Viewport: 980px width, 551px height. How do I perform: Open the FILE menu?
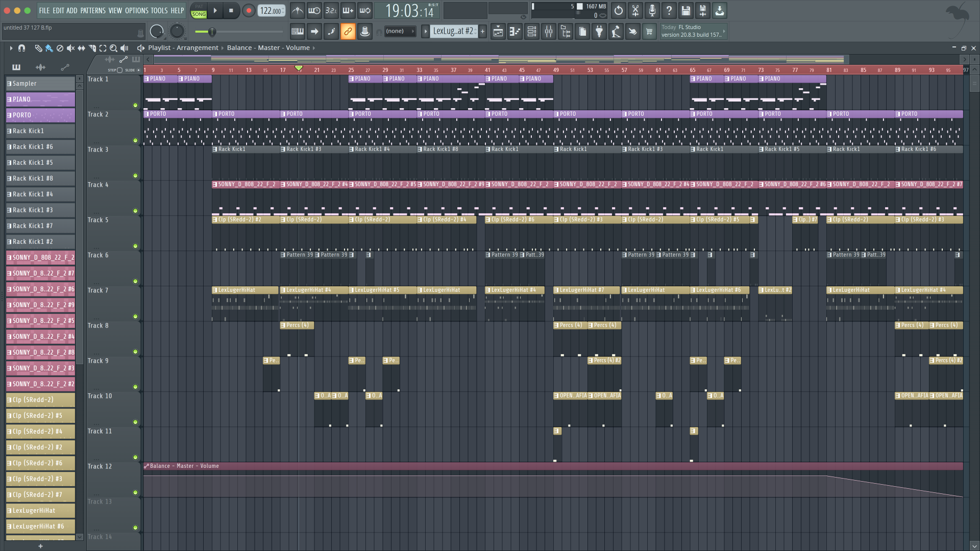[x=44, y=10]
